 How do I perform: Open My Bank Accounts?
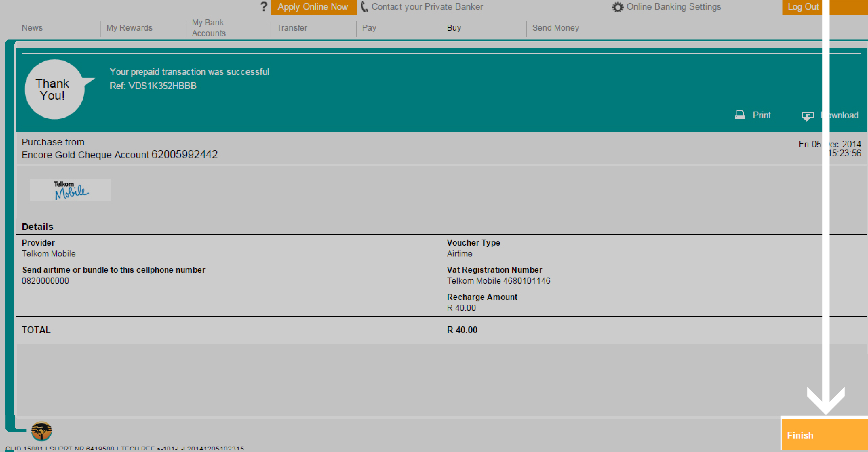point(208,28)
